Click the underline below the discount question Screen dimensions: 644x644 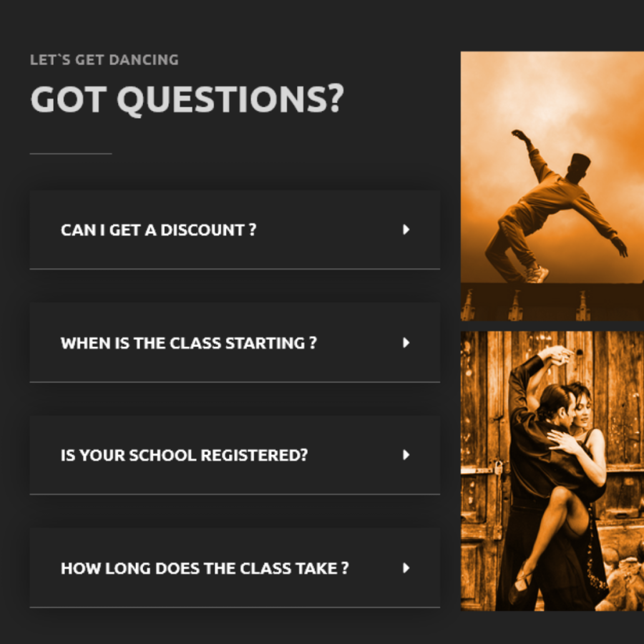(235, 269)
